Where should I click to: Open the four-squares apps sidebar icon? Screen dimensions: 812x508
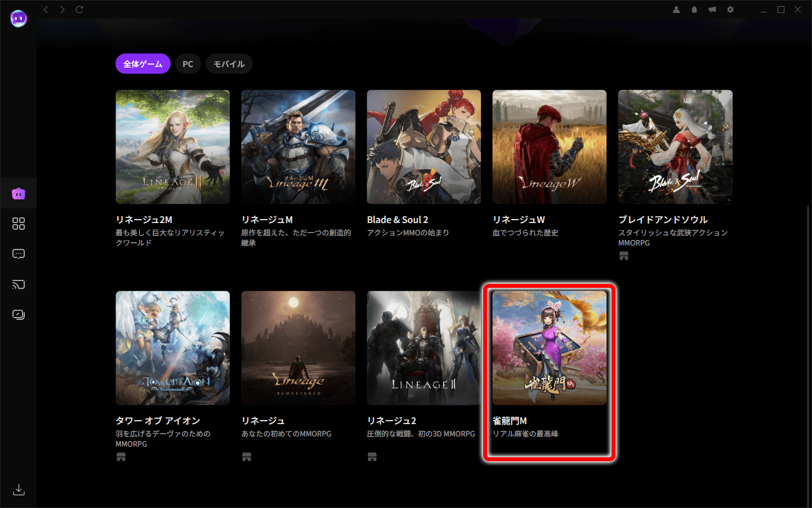click(x=19, y=224)
